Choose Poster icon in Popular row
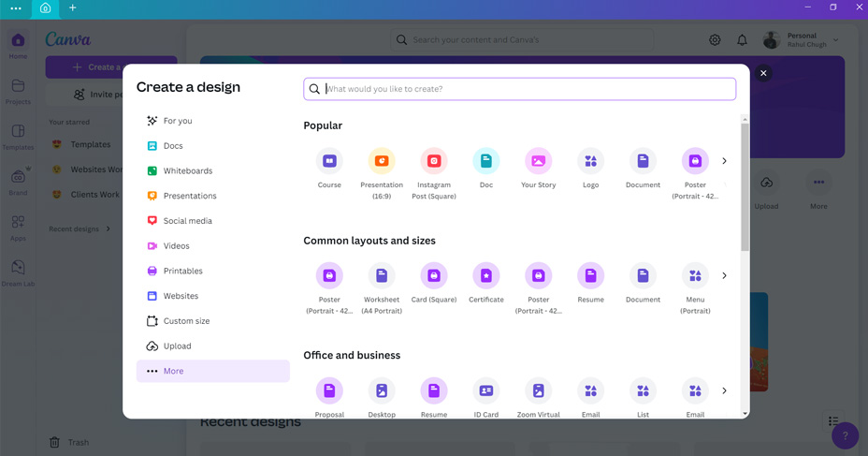Screen dimensions: 868x456 (x=695, y=161)
